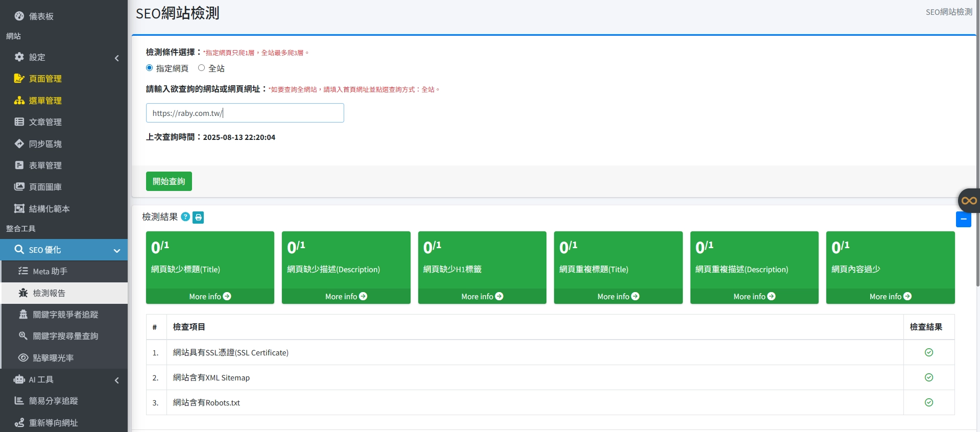
Task: Click the SEO 優化 magnifier icon
Action: 19,249
